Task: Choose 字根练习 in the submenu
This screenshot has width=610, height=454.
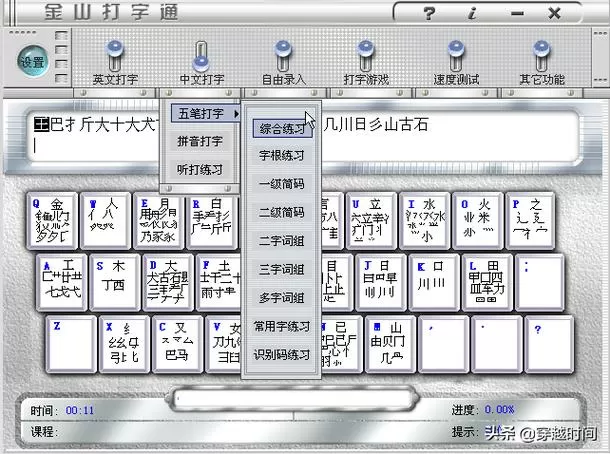Action: [x=282, y=156]
